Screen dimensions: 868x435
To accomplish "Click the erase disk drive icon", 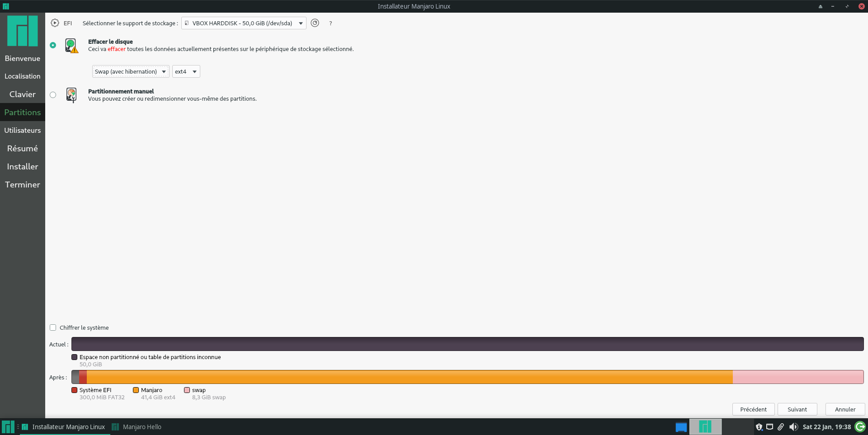I will tap(72, 46).
